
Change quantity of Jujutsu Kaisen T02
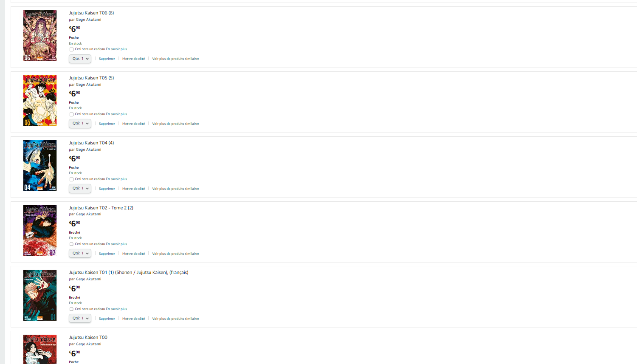(80, 253)
